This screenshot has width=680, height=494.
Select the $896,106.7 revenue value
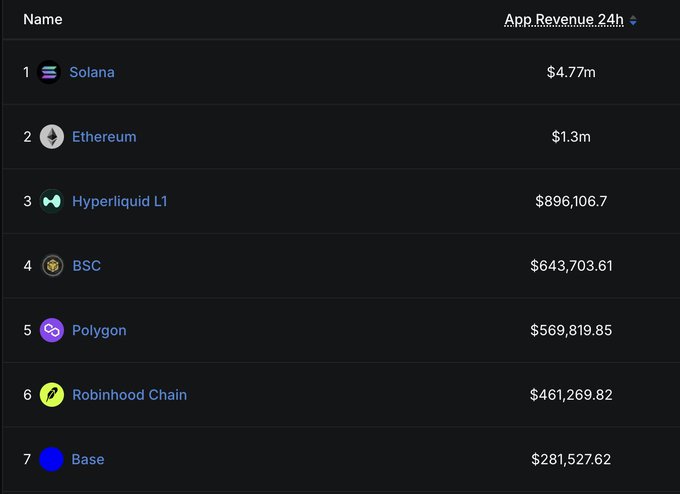click(x=571, y=201)
